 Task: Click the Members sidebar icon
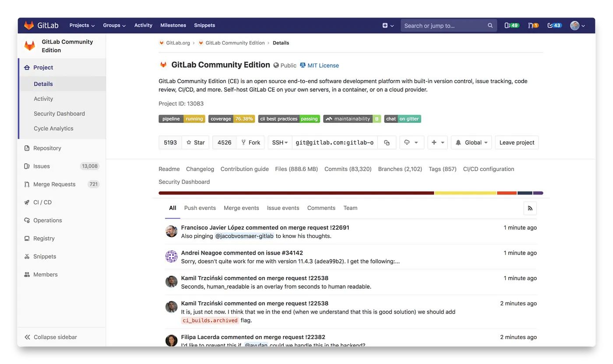[x=27, y=275]
